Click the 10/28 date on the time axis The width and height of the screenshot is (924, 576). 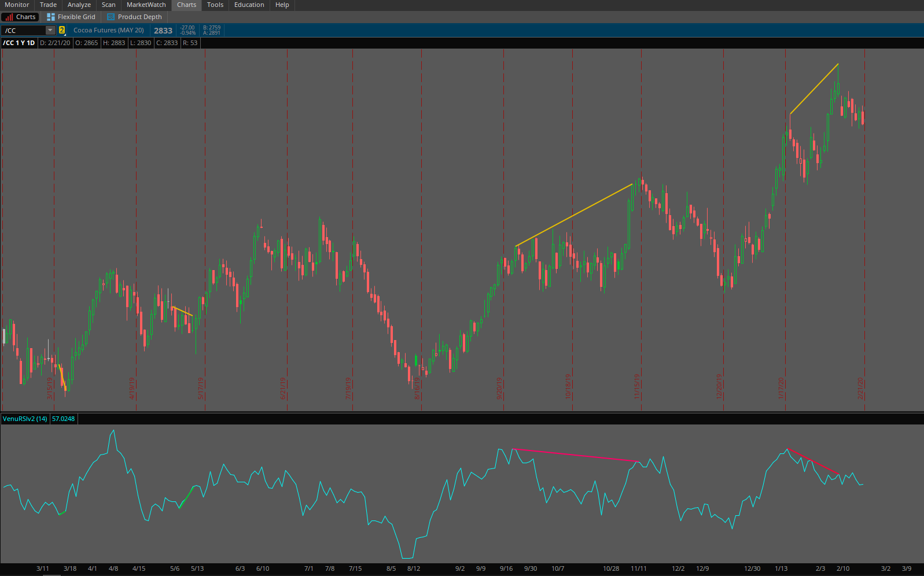(611, 568)
